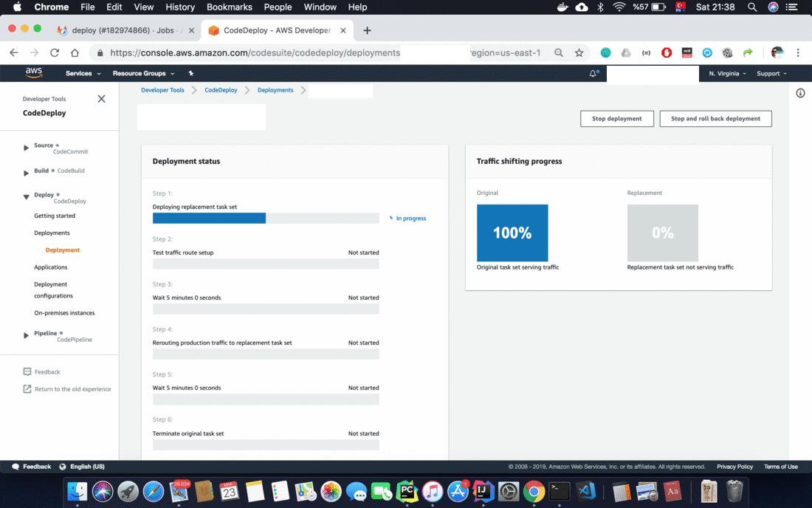This screenshot has height=508, width=812.
Task: Collapse the Deploy CodeDeploy section
Action: point(26,197)
